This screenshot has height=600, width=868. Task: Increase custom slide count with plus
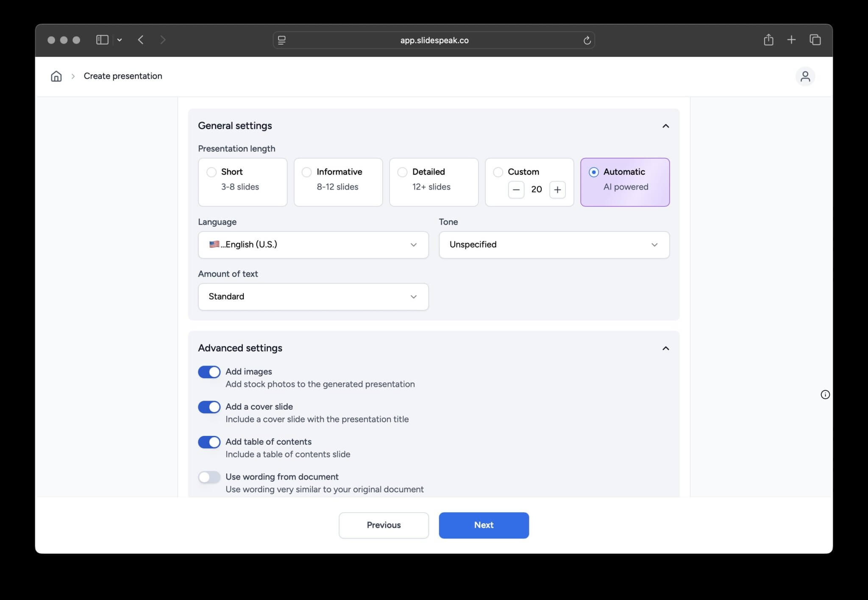point(557,190)
